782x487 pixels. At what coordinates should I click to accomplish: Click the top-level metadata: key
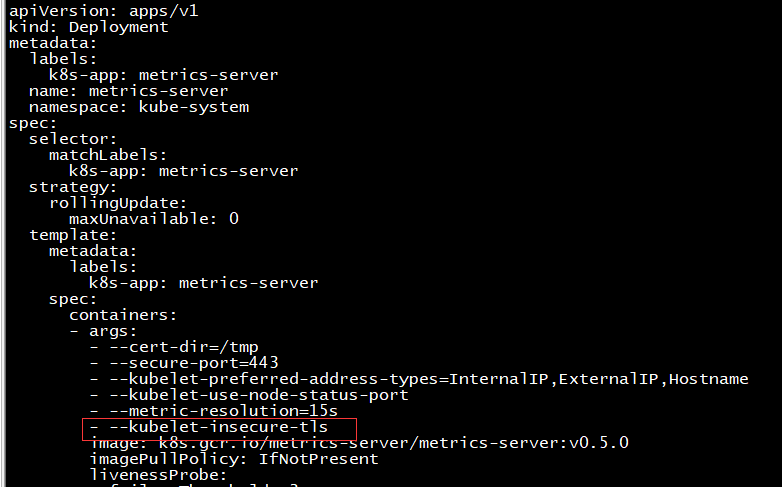53,42
